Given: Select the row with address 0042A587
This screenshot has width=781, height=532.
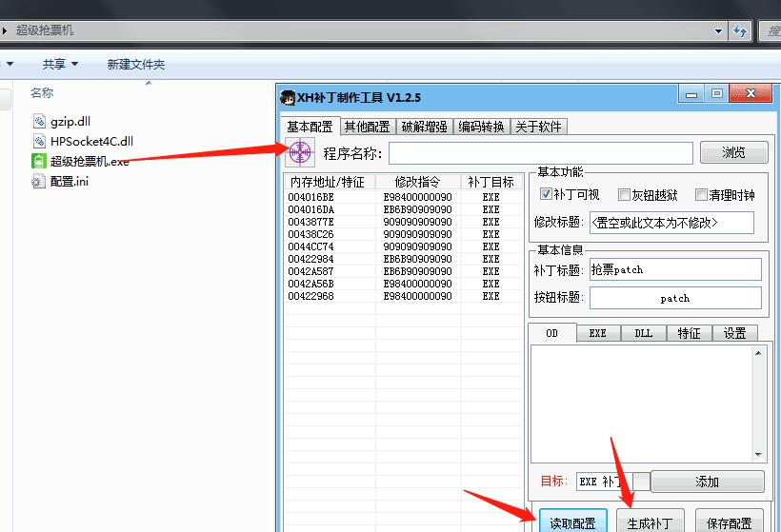Looking at the screenshot, I should (x=404, y=272).
